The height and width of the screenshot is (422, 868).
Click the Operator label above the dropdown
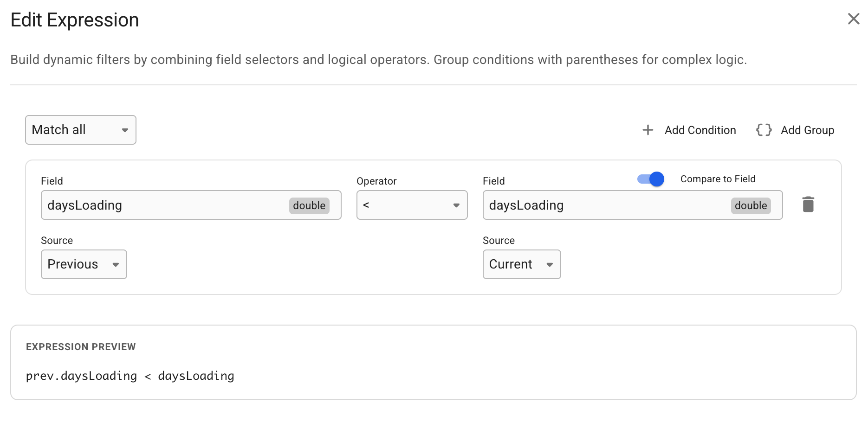[x=376, y=181]
